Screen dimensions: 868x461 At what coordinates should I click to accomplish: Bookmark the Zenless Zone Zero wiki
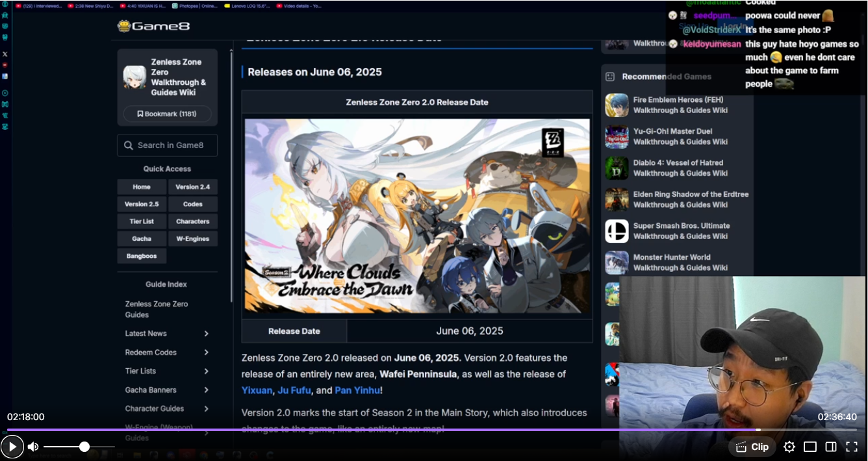tap(167, 114)
